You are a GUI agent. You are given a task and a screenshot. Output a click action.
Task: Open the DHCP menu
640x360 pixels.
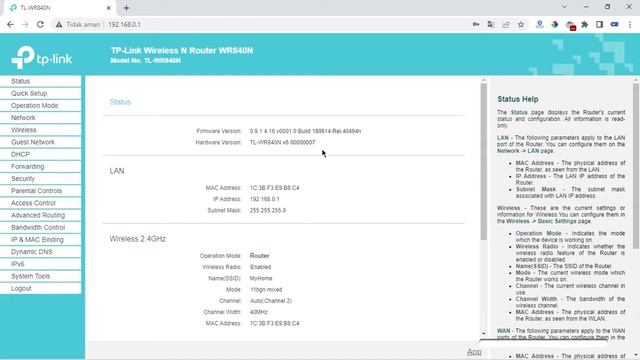click(x=40, y=154)
